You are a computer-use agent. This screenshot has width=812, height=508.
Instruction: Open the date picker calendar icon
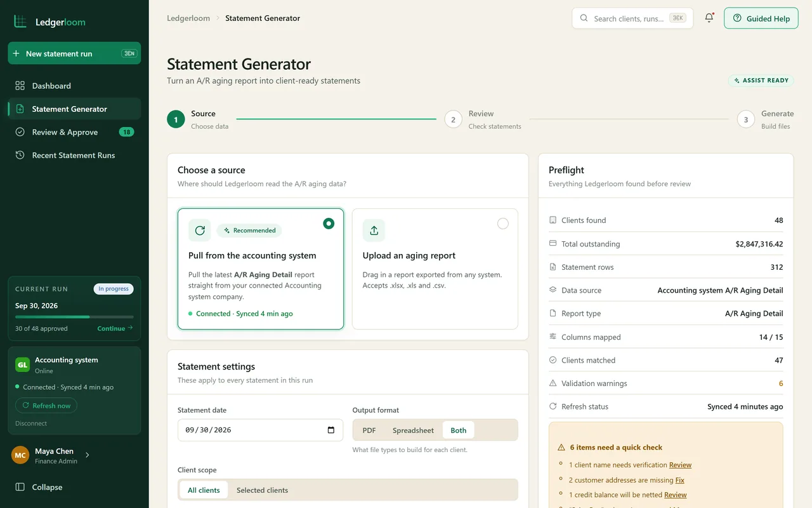point(331,430)
